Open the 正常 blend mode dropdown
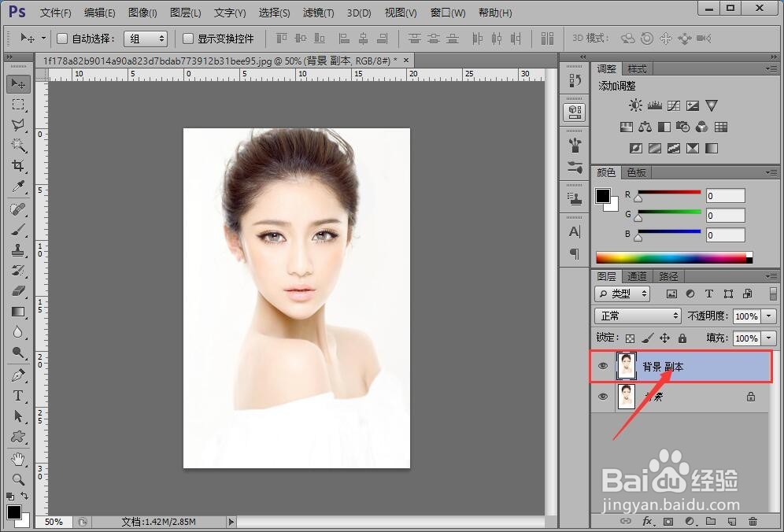This screenshot has height=532, width=784. click(x=638, y=316)
